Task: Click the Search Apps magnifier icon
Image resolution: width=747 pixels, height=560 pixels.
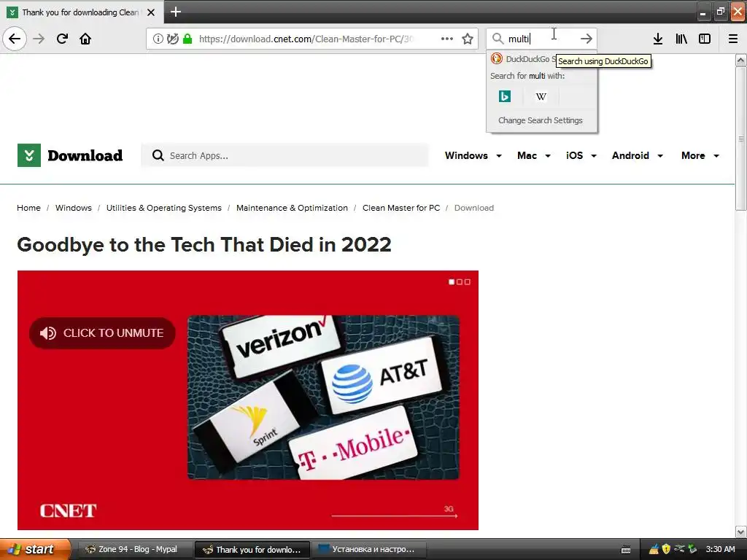Action: 158,155
